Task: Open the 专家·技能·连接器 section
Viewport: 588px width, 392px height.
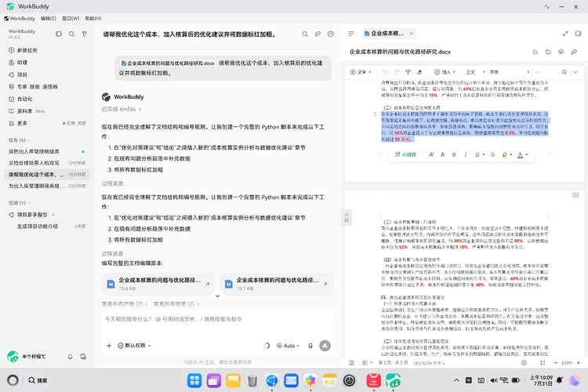Action: pos(34,87)
